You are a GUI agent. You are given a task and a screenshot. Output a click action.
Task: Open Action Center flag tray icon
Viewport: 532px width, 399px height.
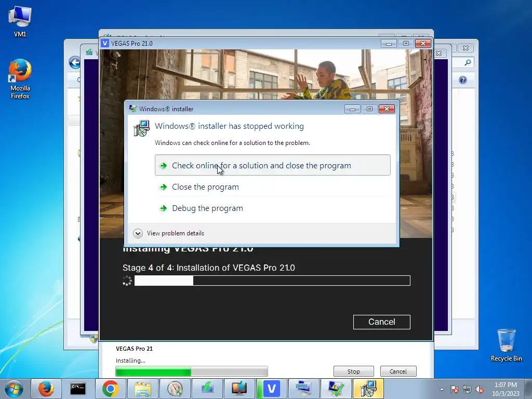point(455,389)
